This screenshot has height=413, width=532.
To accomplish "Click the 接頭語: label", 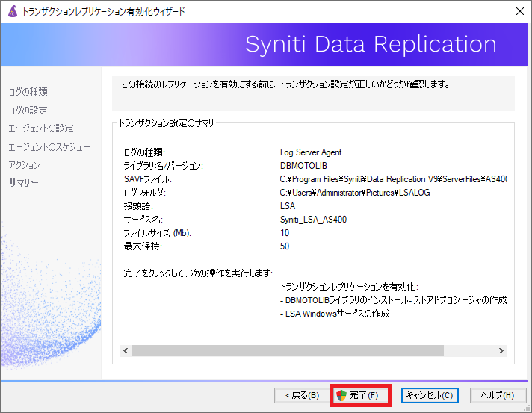I will 138,206.
